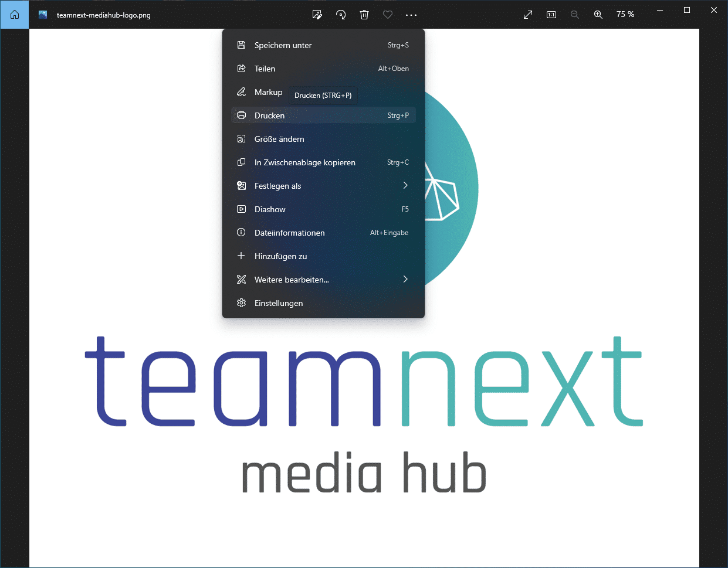Image resolution: width=728 pixels, height=568 pixels.
Task: Click the filename teamnext-mediahub-logo.png
Action: [x=104, y=15]
